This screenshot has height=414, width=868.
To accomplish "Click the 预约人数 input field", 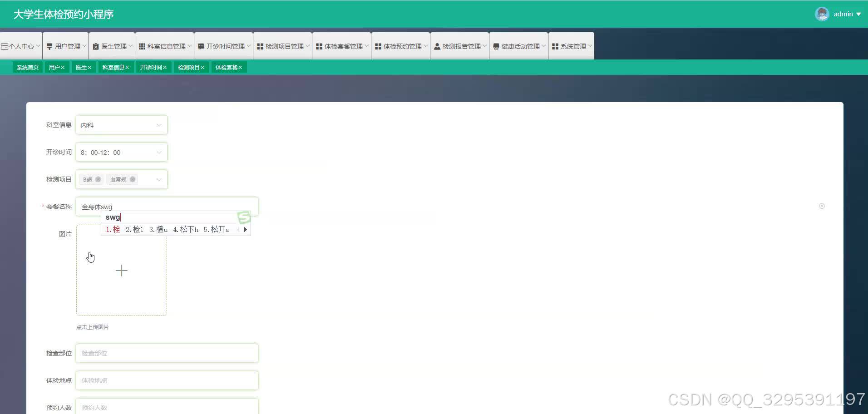I will point(167,407).
